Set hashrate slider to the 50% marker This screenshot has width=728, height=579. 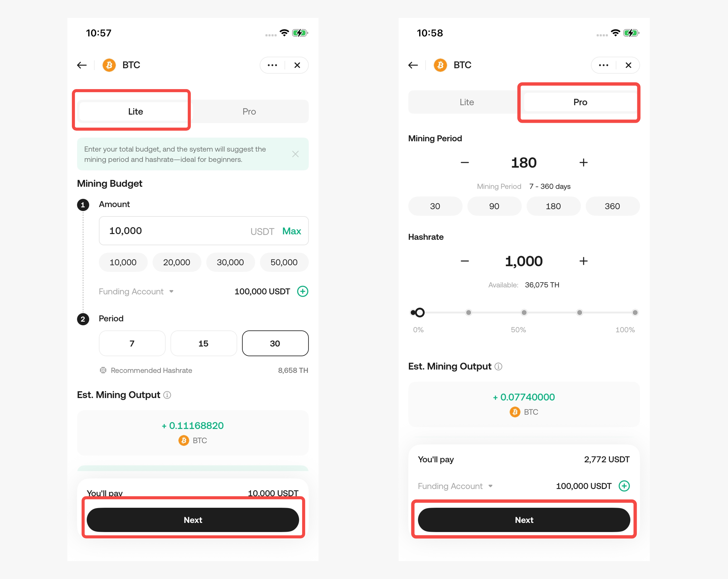click(524, 313)
